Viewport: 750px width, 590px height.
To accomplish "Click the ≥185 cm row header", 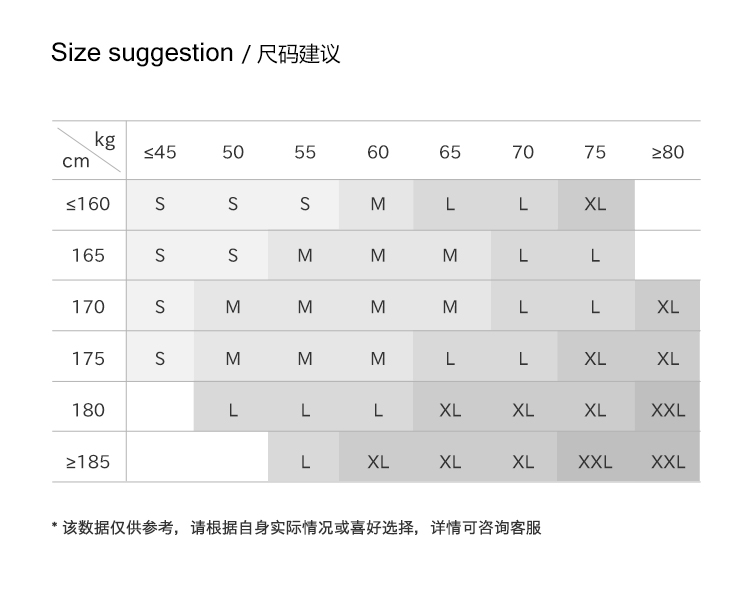I will pyautogui.click(x=88, y=462).
